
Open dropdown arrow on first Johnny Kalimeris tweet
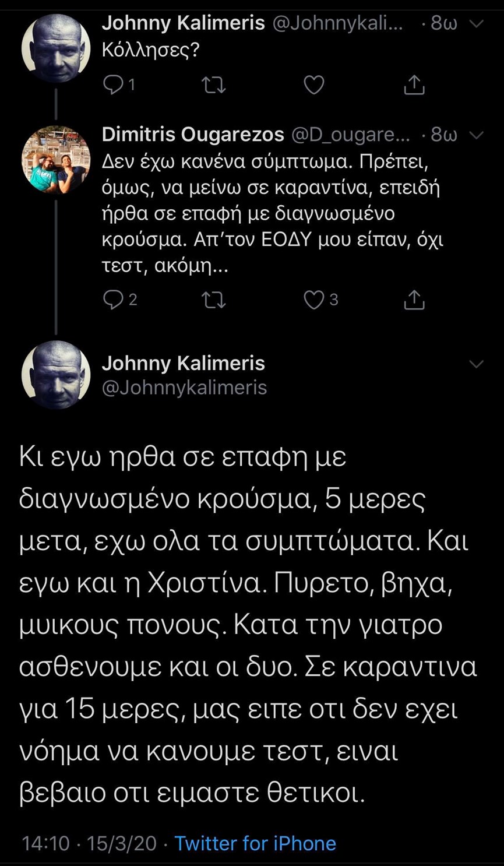(x=477, y=24)
